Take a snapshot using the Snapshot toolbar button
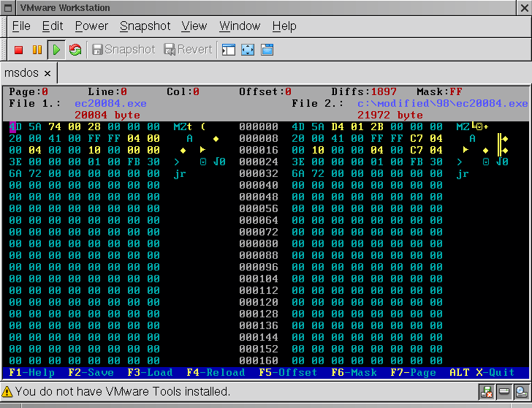532x408 pixels. point(123,50)
